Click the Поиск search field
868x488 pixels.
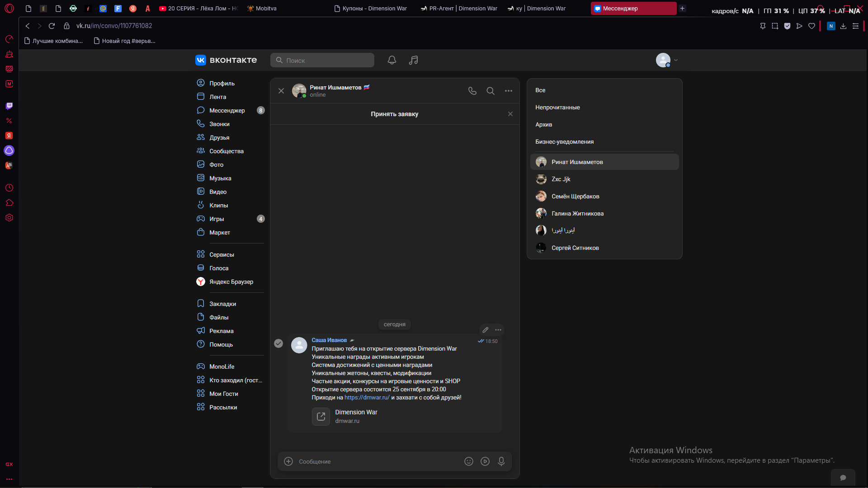(x=322, y=60)
